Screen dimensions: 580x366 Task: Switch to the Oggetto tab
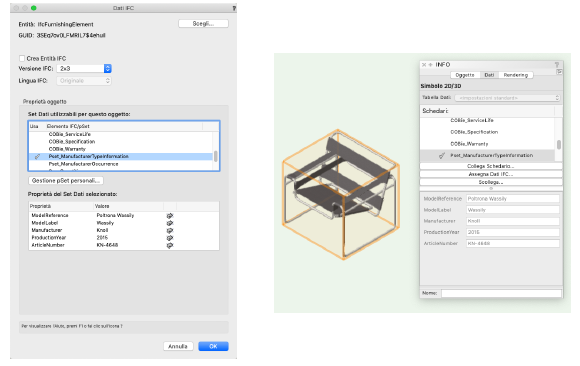pos(465,75)
